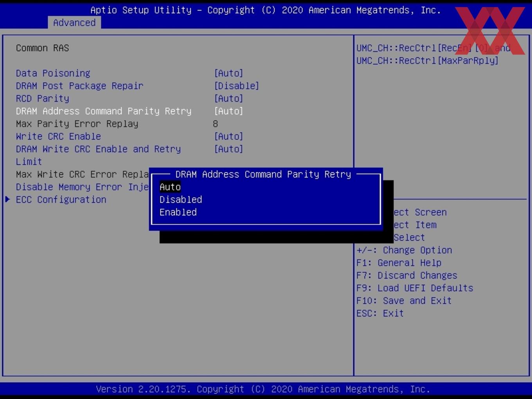Click the DRAM Address Command Parity Retry popup title
The height and width of the screenshot is (399, 532).
click(263, 174)
